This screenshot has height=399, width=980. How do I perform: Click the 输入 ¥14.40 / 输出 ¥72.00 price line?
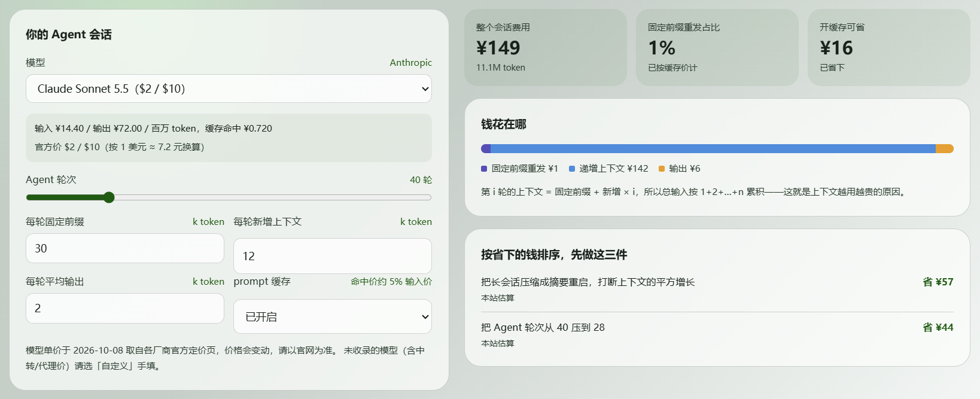[153, 128]
